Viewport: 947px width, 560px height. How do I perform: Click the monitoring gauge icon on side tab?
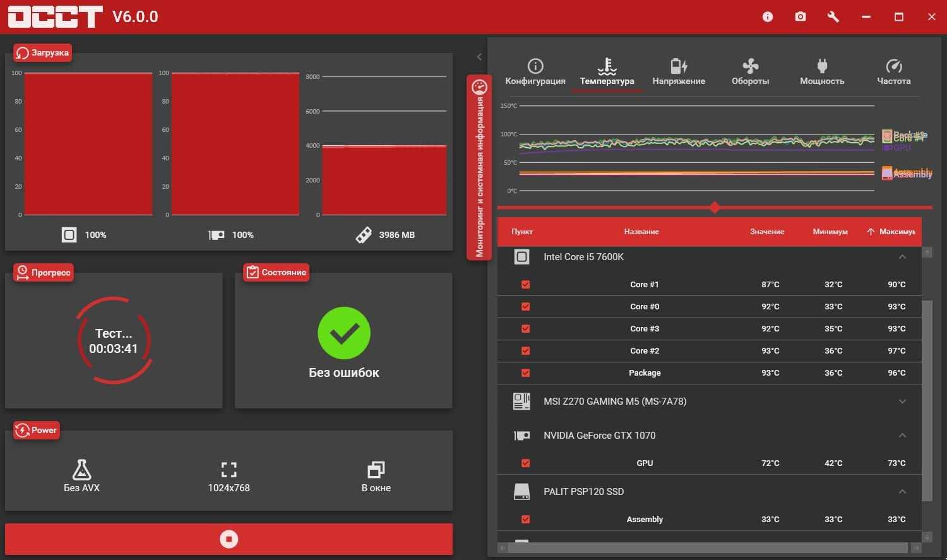point(479,86)
